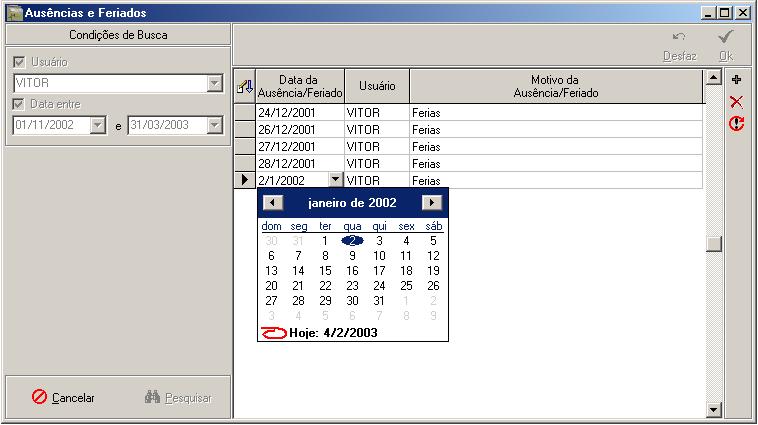
Task: Select day 15 in the calendar
Action: [x=325, y=271]
